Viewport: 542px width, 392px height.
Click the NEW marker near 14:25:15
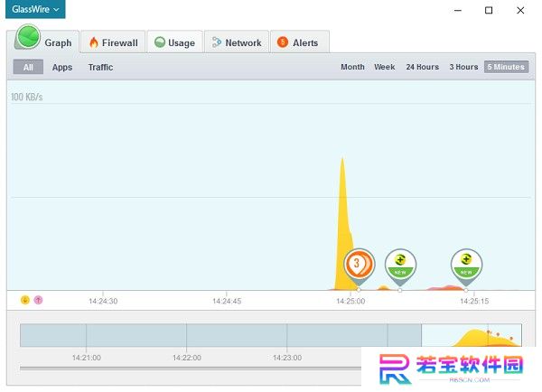click(466, 266)
